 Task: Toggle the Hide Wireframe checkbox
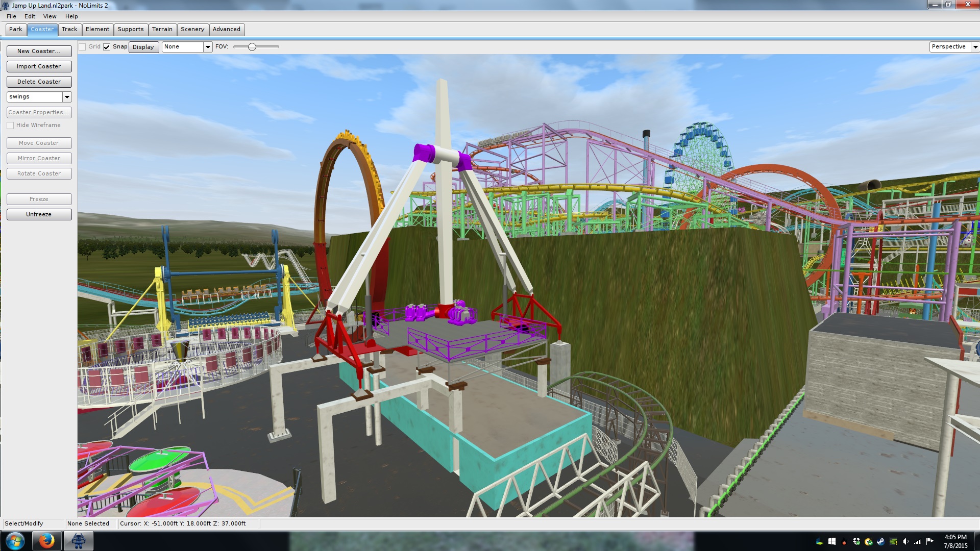[10, 126]
